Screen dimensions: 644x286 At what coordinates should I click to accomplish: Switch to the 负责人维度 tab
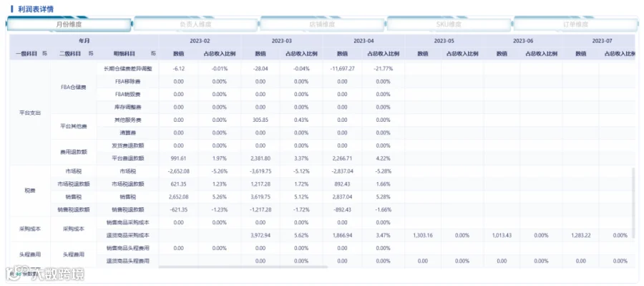195,24
